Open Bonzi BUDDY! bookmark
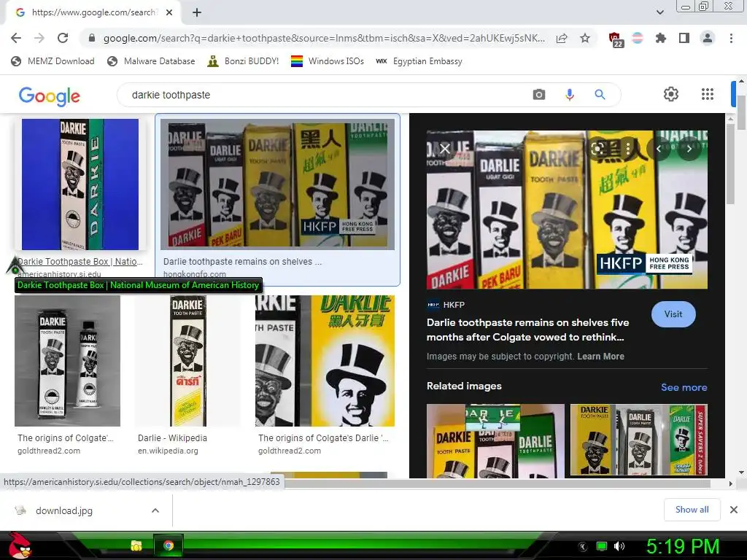The image size is (747, 560). pyautogui.click(x=244, y=61)
